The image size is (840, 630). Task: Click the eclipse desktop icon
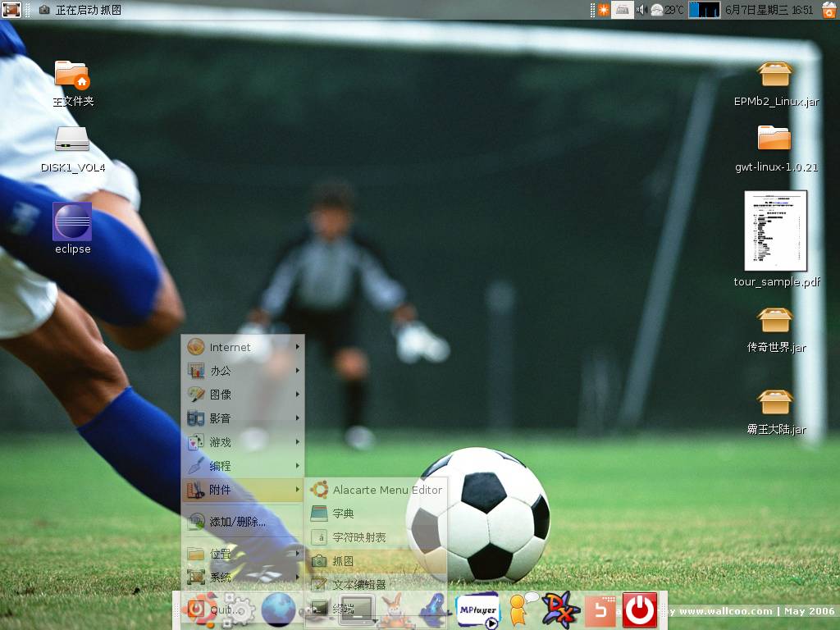coord(72,228)
